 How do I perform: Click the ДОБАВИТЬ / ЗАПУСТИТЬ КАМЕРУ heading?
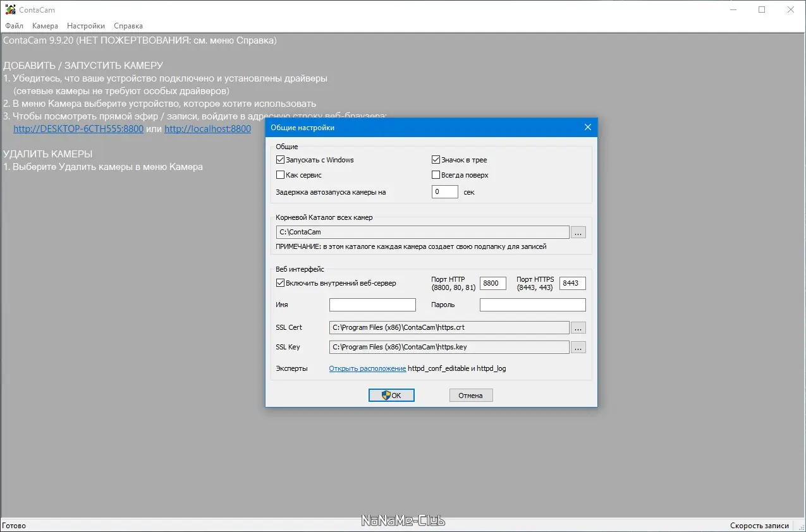click(x=83, y=66)
